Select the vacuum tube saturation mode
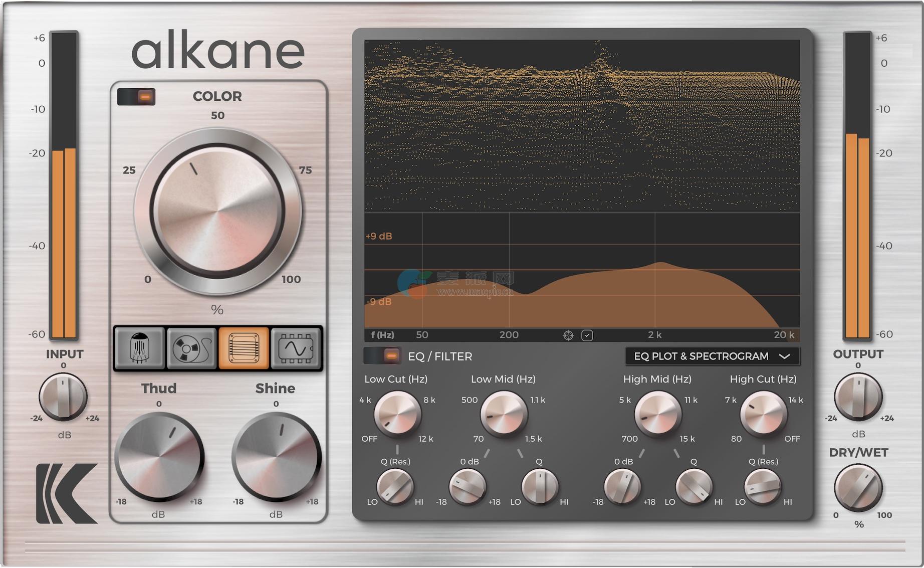The height and width of the screenshot is (568, 924). tap(140, 348)
